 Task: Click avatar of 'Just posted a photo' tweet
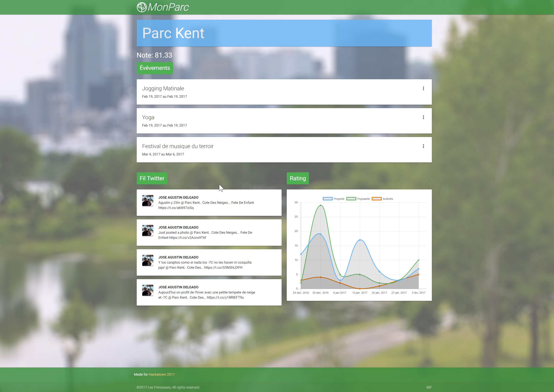point(148,231)
